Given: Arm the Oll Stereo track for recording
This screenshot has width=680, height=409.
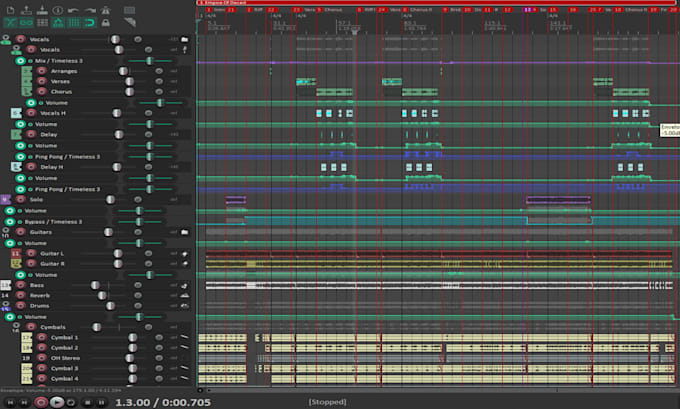Looking at the screenshot, I should 42,358.
